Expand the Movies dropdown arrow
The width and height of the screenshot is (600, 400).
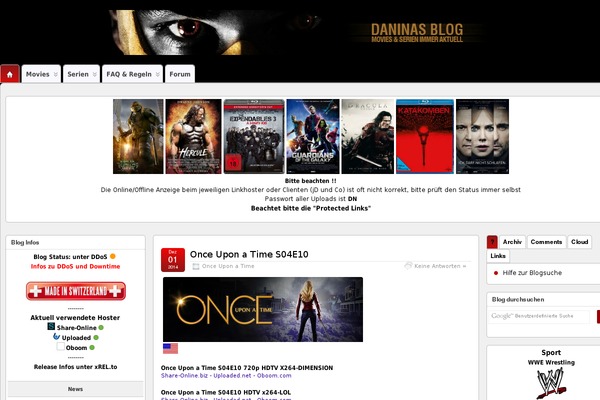point(55,74)
